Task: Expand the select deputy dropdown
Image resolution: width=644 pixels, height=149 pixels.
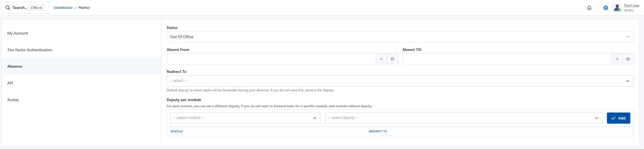Action: click(464, 118)
